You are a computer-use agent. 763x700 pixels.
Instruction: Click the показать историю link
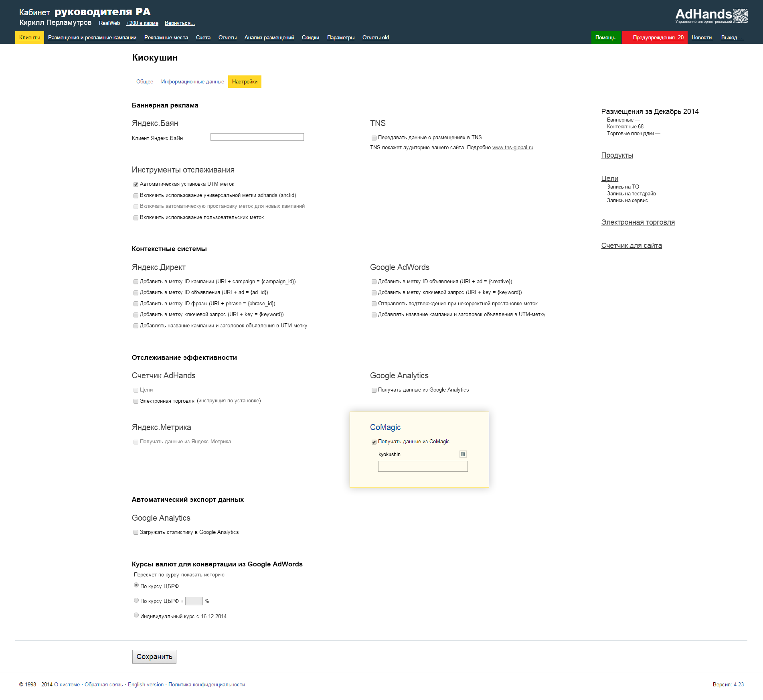[202, 575]
